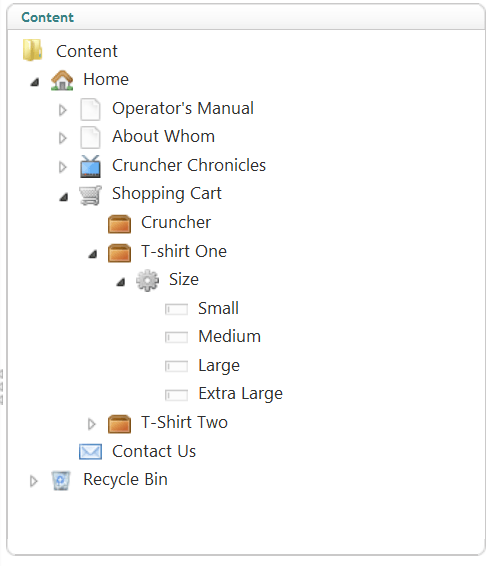Viewport: 493px width, 566px height.
Task: Click the Contact Us envelope icon
Action: (90, 452)
